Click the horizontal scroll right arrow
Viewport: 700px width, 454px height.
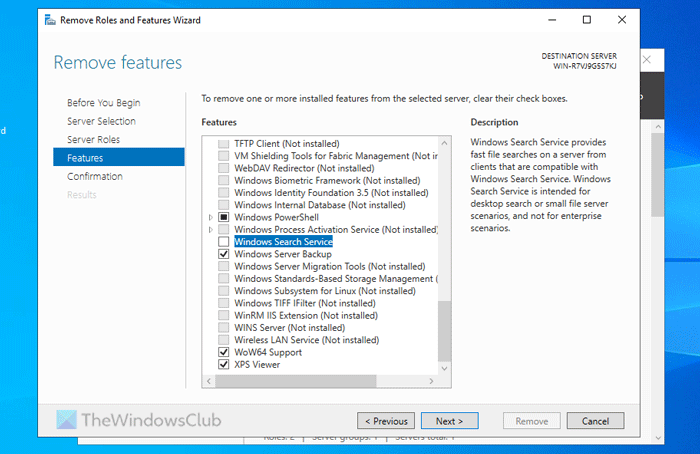[x=431, y=381]
